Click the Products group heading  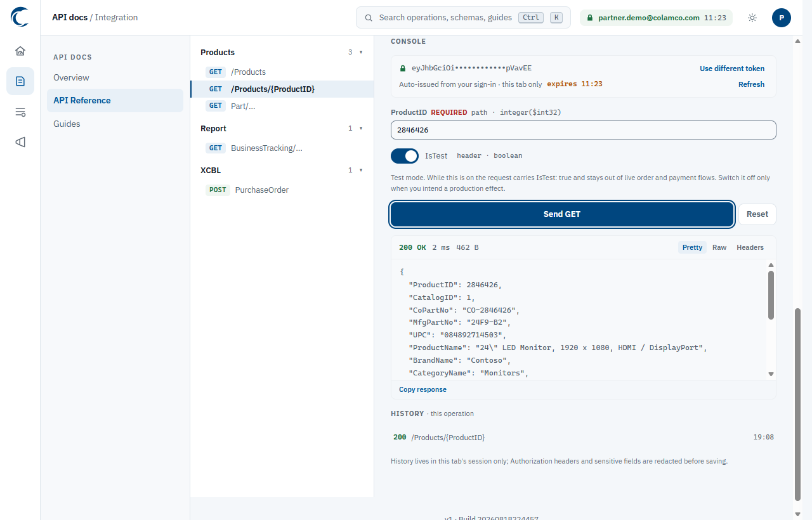point(218,53)
